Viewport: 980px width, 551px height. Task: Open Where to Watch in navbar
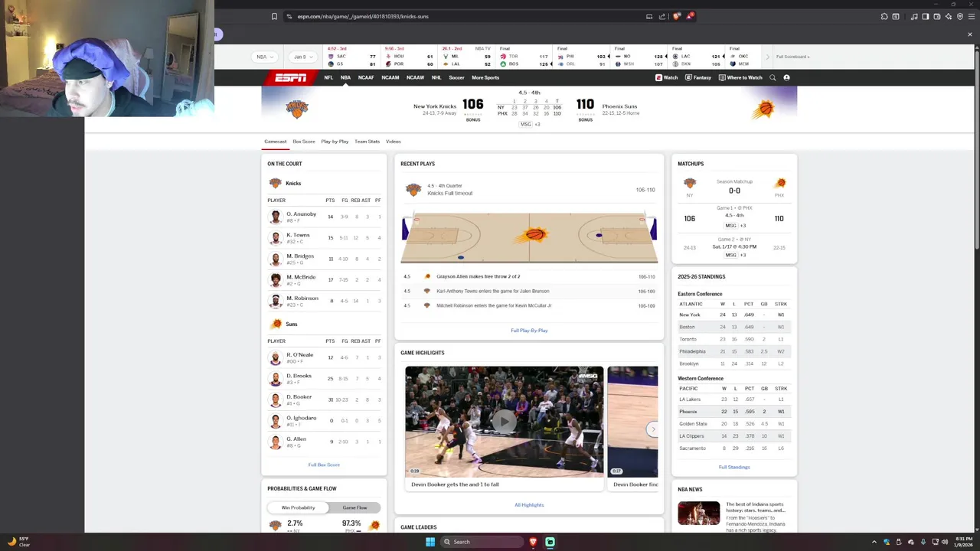click(x=740, y=77)
